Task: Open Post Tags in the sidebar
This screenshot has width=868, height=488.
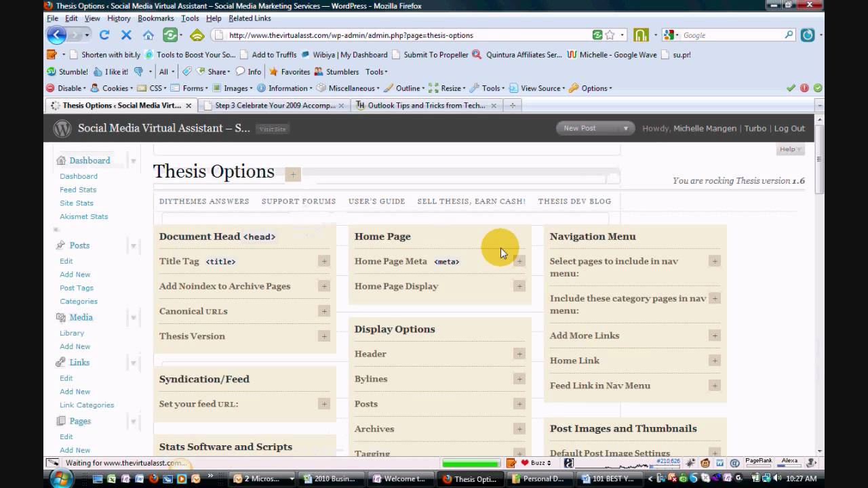Action: pyautogui.click(x=77, y=288)
